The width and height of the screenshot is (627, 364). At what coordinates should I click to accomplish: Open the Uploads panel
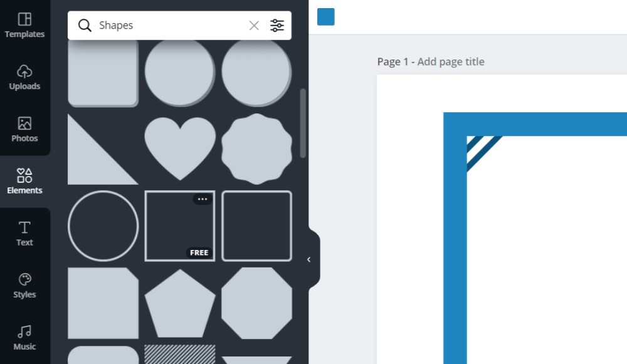(x=24, y=78)
